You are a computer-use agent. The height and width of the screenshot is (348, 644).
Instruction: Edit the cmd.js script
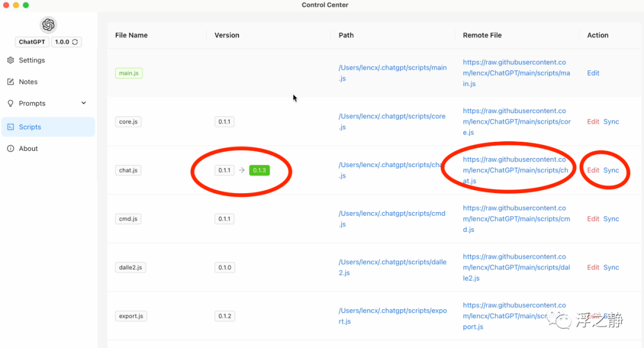(593, 219)
